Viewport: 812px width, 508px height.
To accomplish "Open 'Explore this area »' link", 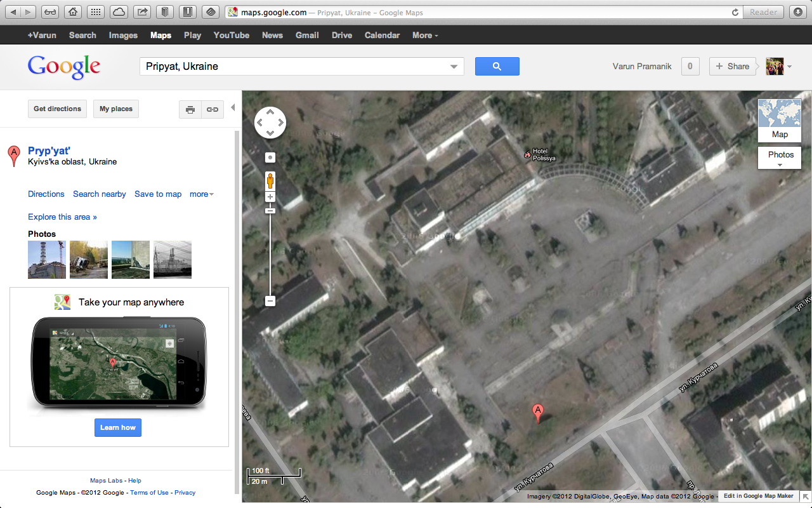I will [x=62, y=217].
